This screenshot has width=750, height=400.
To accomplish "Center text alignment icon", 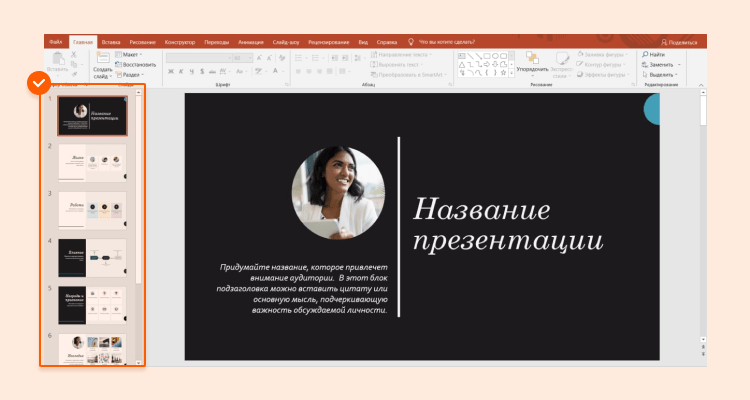I will click(x=309, y=71).
